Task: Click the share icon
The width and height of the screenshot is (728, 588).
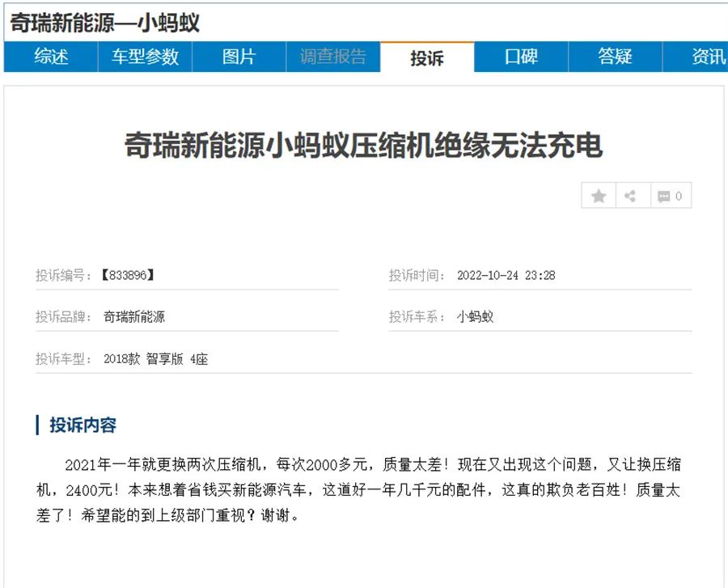Action: point(633,196)
